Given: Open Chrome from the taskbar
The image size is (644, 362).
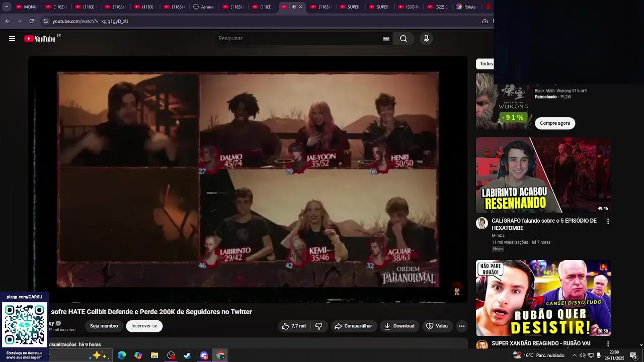Looking at the screenshot, I should point(220,355).
